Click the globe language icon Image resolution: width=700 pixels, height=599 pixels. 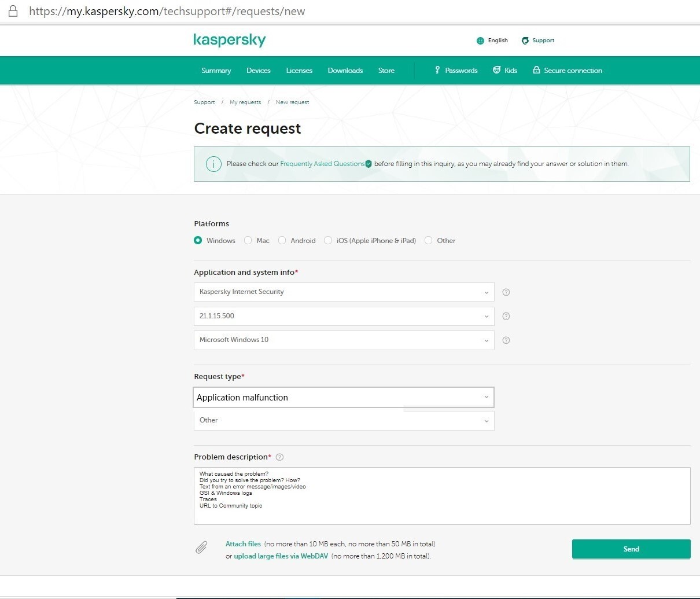480,41
